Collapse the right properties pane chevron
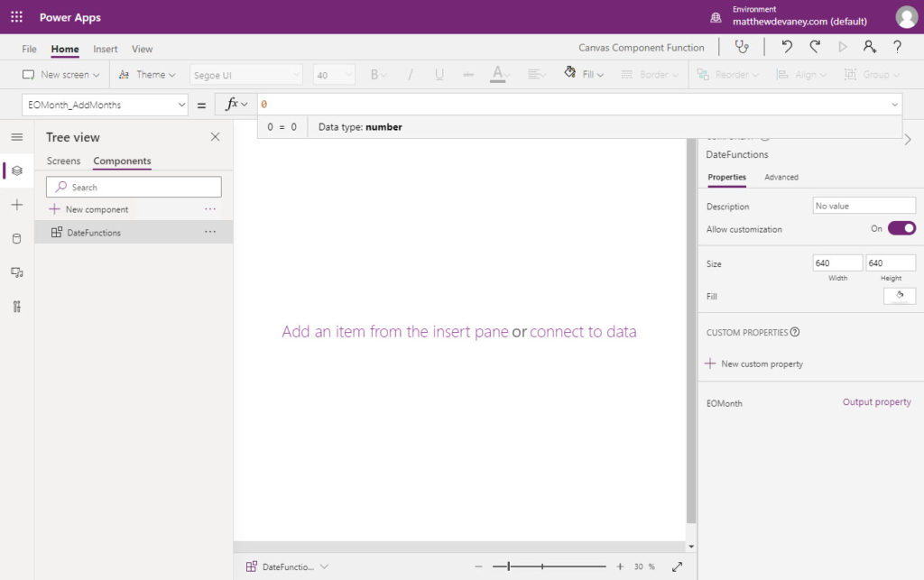The image size is (924, 580). (908, 140)
